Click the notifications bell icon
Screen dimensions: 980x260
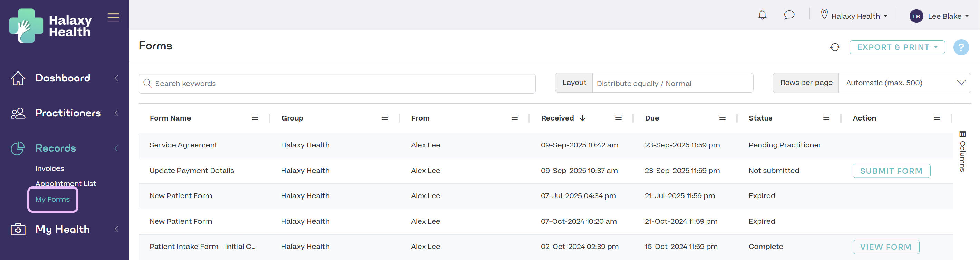[762, 15]
